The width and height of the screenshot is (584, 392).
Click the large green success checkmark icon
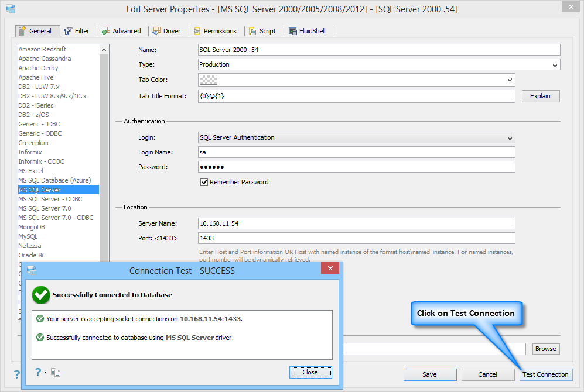(x=41, y=295)
